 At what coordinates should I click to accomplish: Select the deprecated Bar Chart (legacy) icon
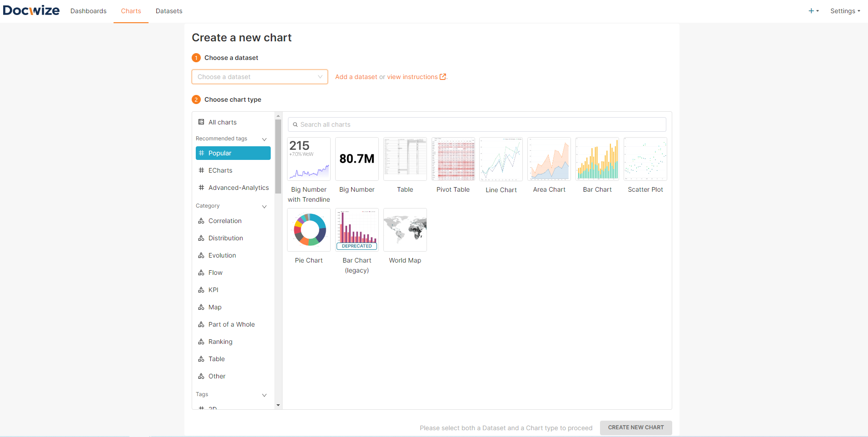(x=357, y=230)
